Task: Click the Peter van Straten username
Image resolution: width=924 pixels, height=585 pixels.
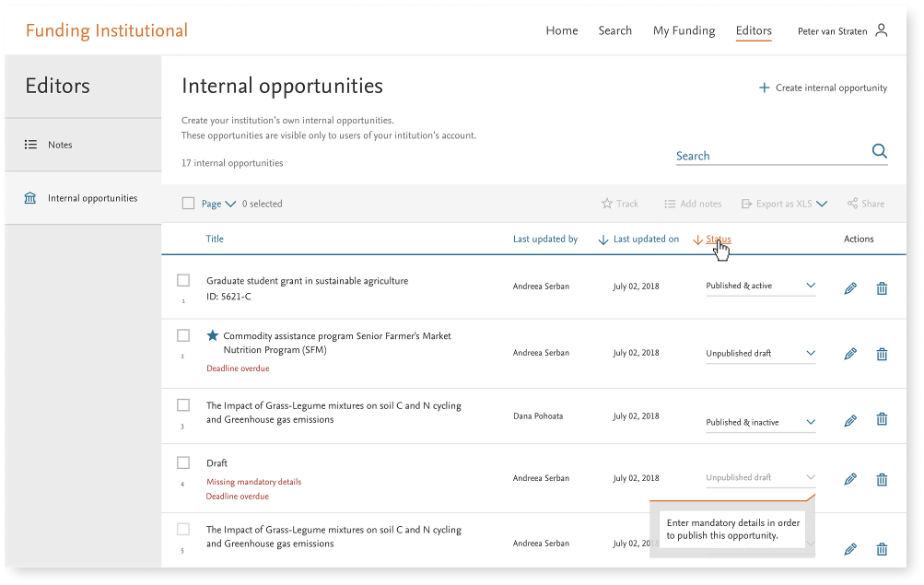Action: click(x=832, y=31)
